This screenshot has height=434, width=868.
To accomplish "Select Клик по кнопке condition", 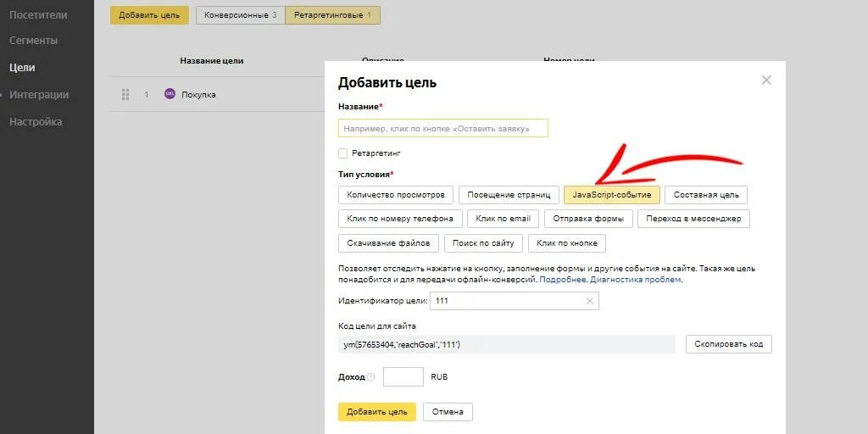I will pos(567,243).
